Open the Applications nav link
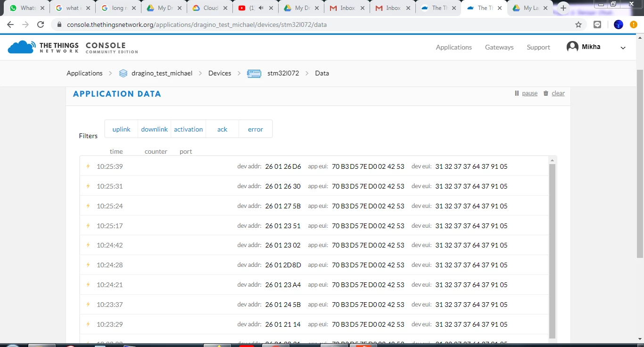The width and height of the screenshot is (644, 347). [454, 47]
